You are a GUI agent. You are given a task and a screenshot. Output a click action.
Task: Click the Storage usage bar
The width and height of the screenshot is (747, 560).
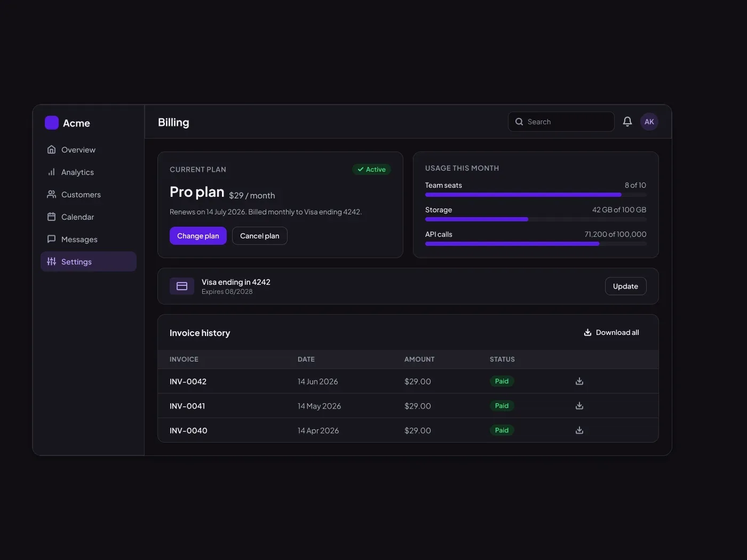[x=536, y=219]
